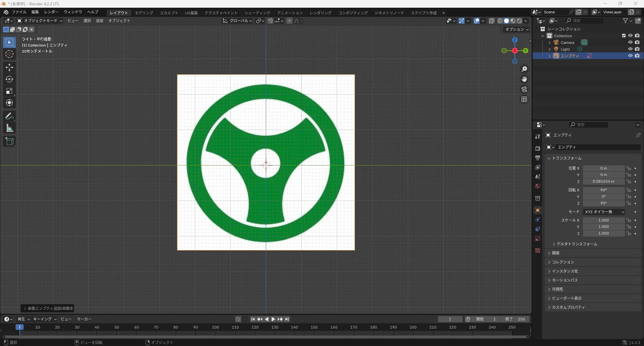Open the ファイル menu
644x346 pixels.
pyautogui.click(x=19, y=12)
